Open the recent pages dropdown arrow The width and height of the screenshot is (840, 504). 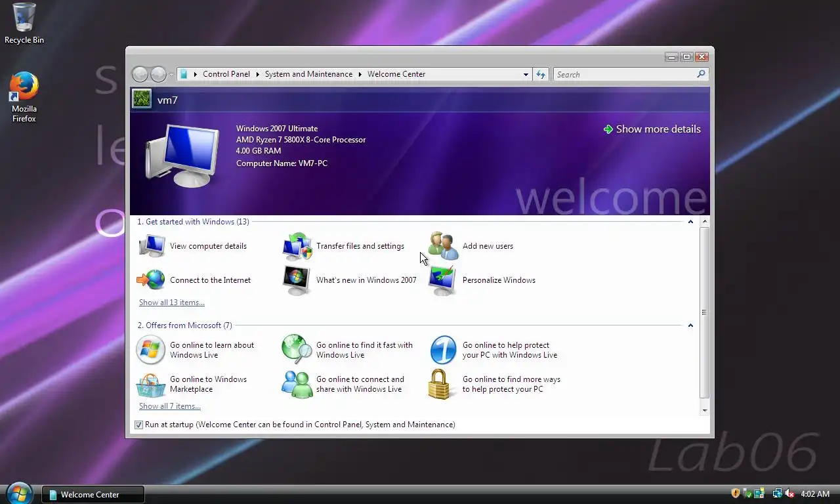click(171, 75)
